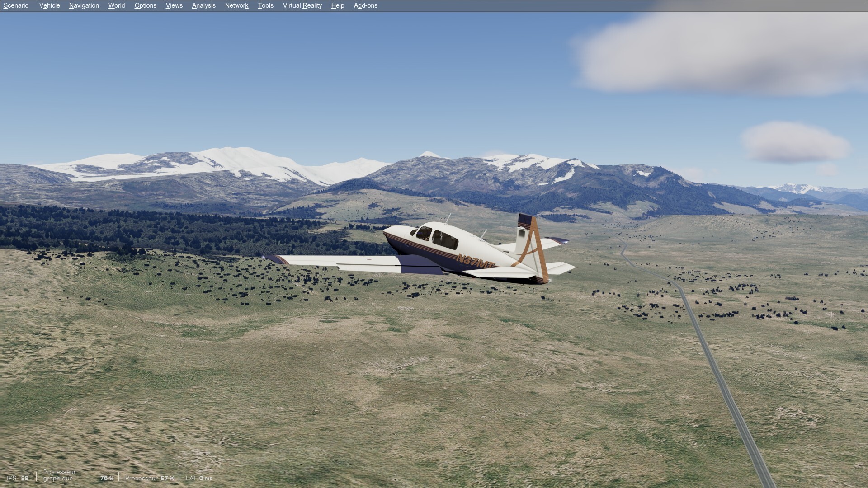Open the Virtual Reality menu
This screenshot has width=868, height=488.
click(x=302, y=5)
